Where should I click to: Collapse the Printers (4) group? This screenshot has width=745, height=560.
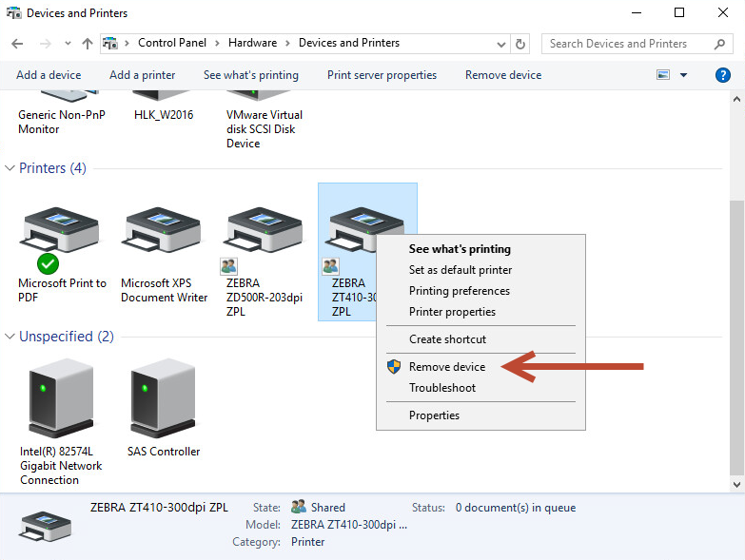point(10,168)
